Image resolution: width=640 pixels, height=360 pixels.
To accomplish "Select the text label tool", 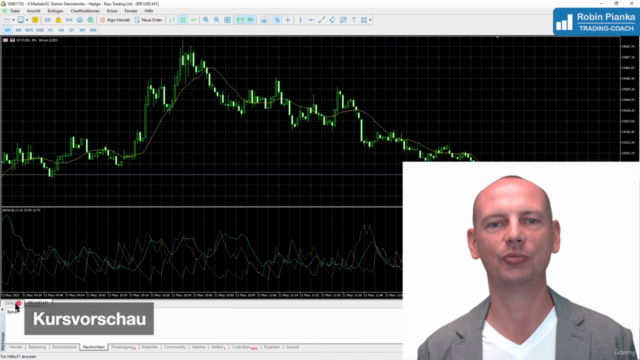I will [x=353, y=20].
